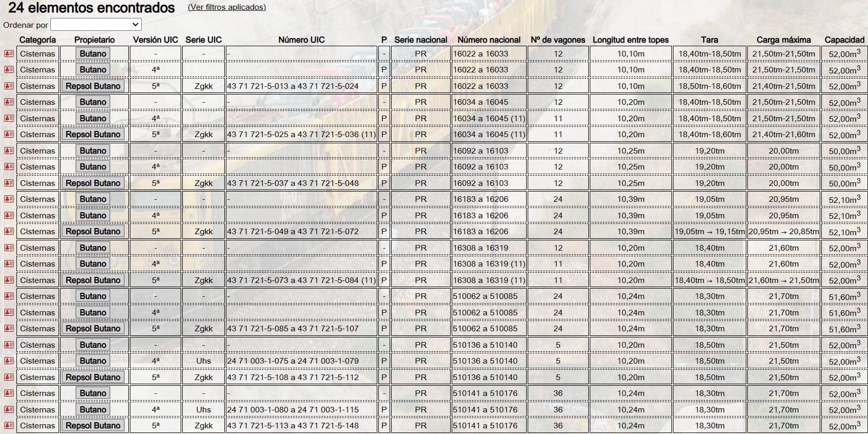Open the Ordenar por dropdown
This screenshot has width=868, height=434.
tap(96, 25)
